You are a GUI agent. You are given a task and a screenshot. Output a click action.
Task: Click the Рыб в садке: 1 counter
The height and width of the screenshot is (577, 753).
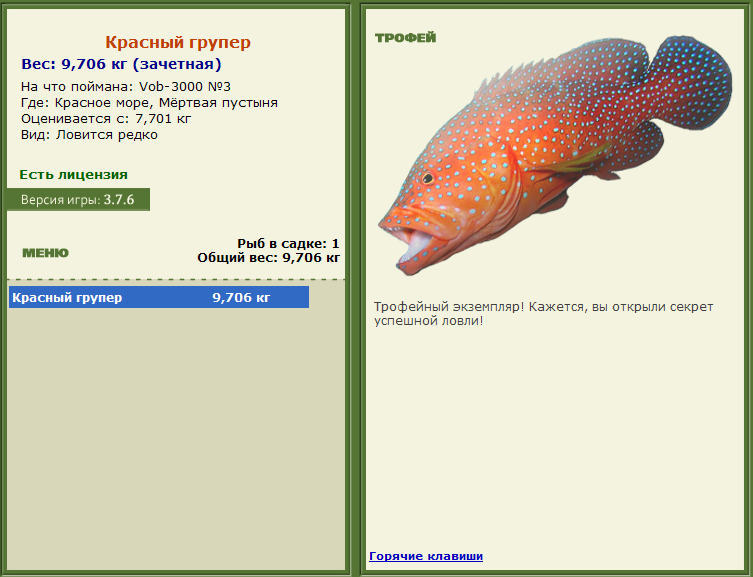[x=288, y=243]
